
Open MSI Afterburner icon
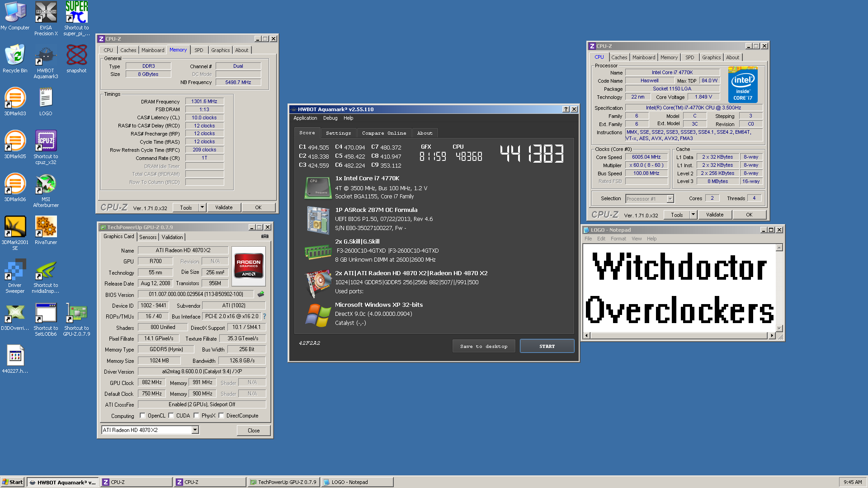[46, 190]
